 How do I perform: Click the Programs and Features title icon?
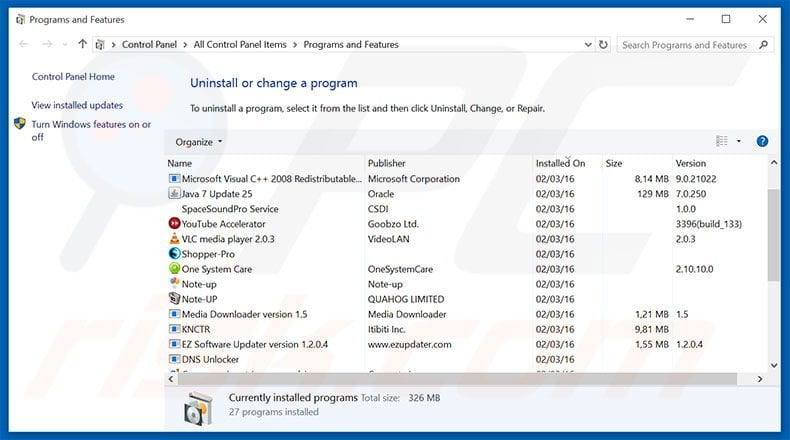20,20
